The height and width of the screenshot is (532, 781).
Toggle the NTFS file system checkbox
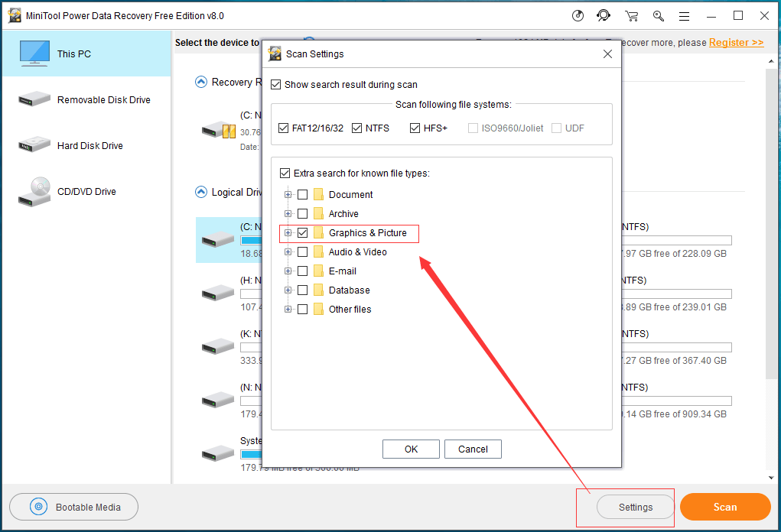(x=357, y=128)
